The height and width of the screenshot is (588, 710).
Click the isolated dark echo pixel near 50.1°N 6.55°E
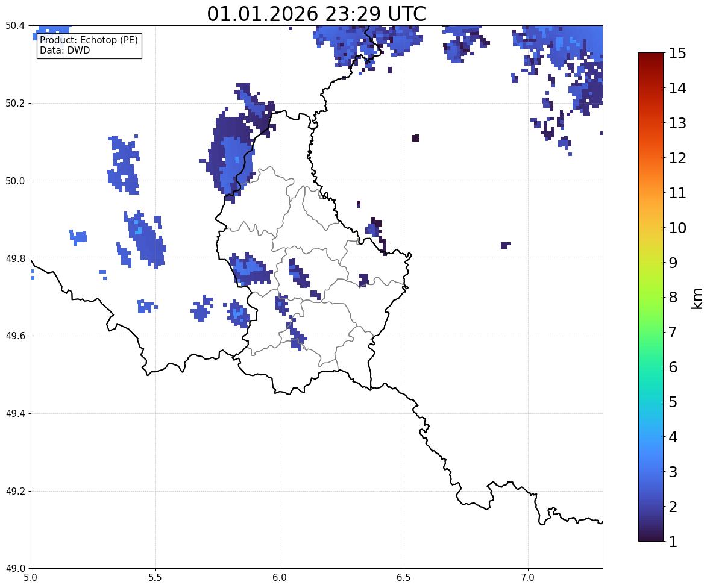click(416, 138)
